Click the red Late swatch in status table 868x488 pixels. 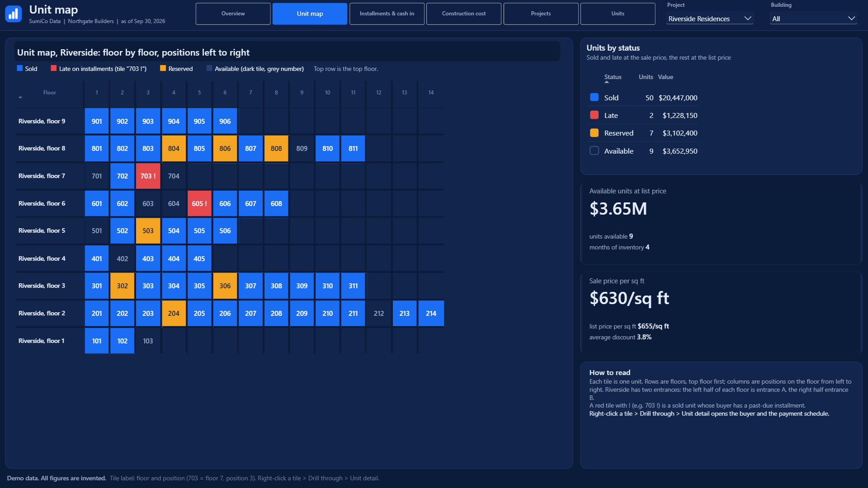tap(594, 115)
